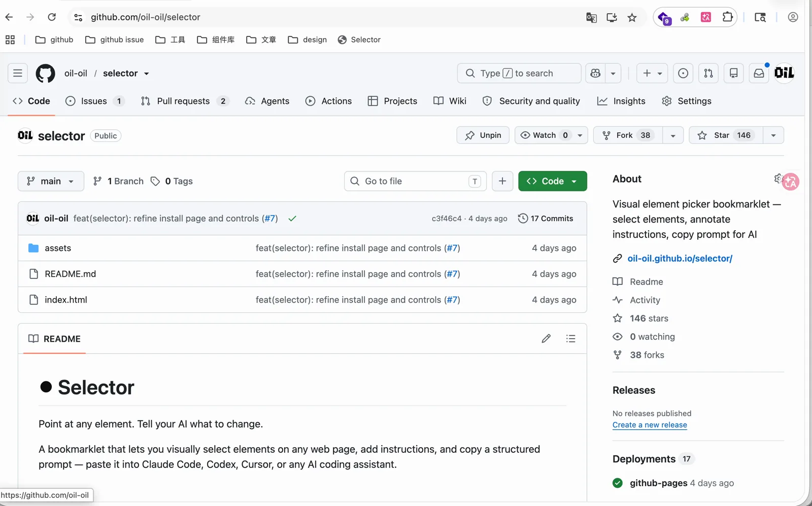Open the github issue bookmarks folder
Screen dimensions: 812x506
pyautogui.click(x=115, y=40)
